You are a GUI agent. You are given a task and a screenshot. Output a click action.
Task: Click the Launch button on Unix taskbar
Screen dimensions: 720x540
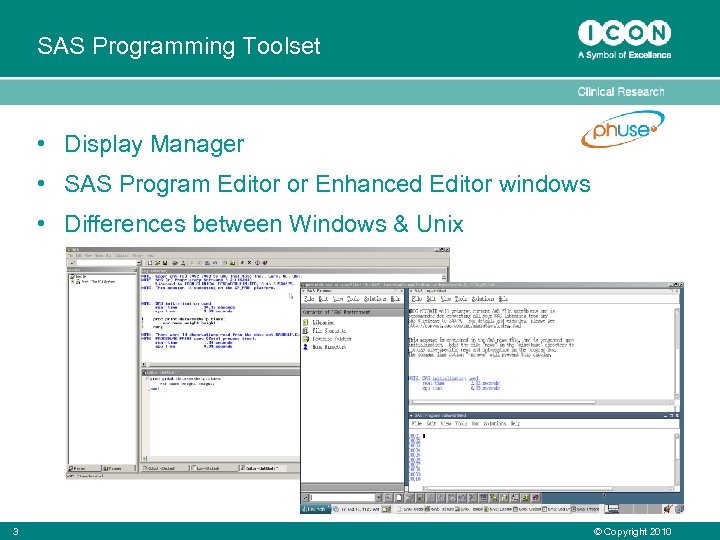(x=316, y=509)
